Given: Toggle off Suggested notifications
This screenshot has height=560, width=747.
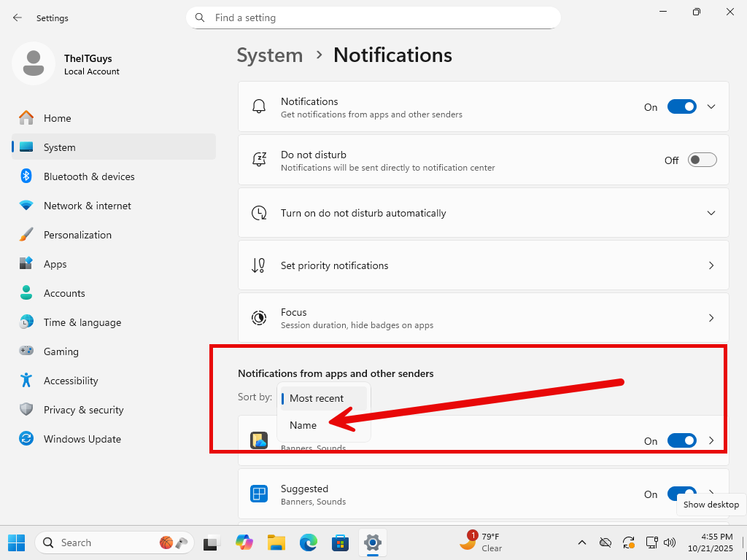Looking at the screenshot, I should pos(681,494).
